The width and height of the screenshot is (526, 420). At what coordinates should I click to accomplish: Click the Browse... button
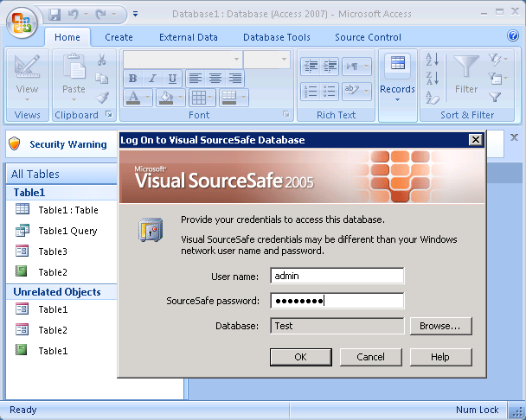tap(440, 326)
